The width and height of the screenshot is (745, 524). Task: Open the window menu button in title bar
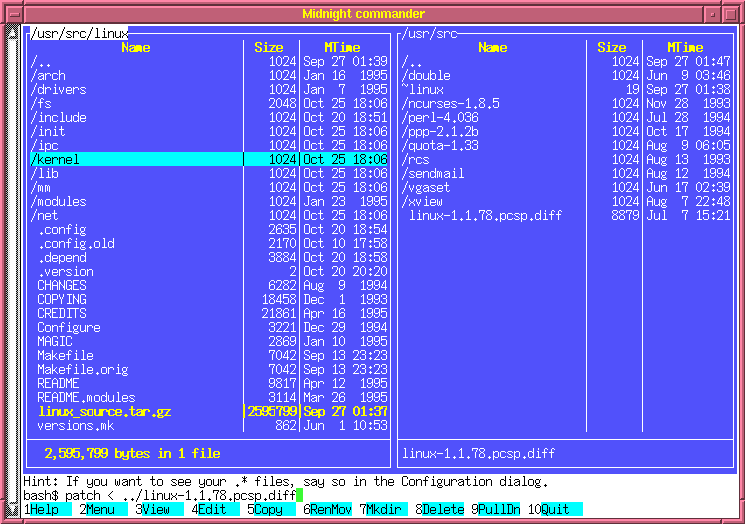[x=15, y=14]
